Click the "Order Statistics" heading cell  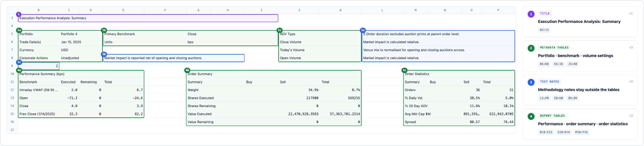(459, 74)
